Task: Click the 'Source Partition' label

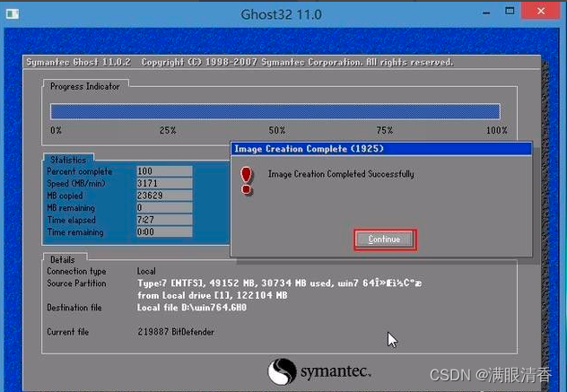Action: pyautogui.click(x=76, y=283)
